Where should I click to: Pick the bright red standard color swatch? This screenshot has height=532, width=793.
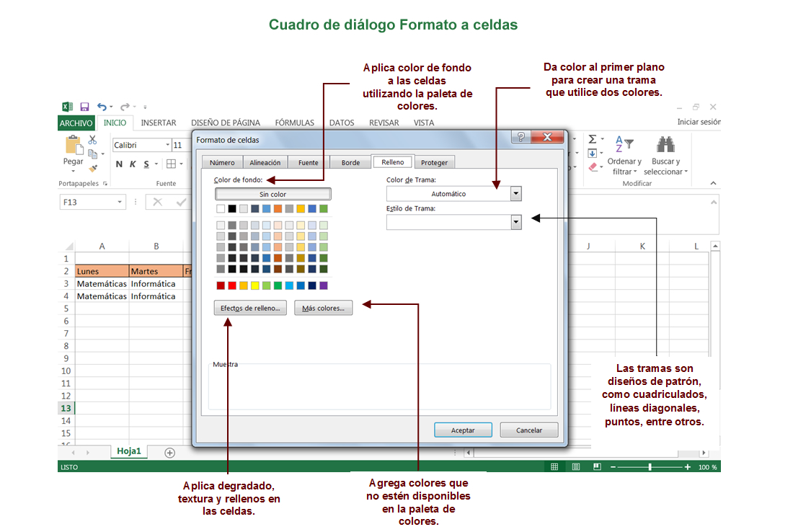click(x=232, y=285)
